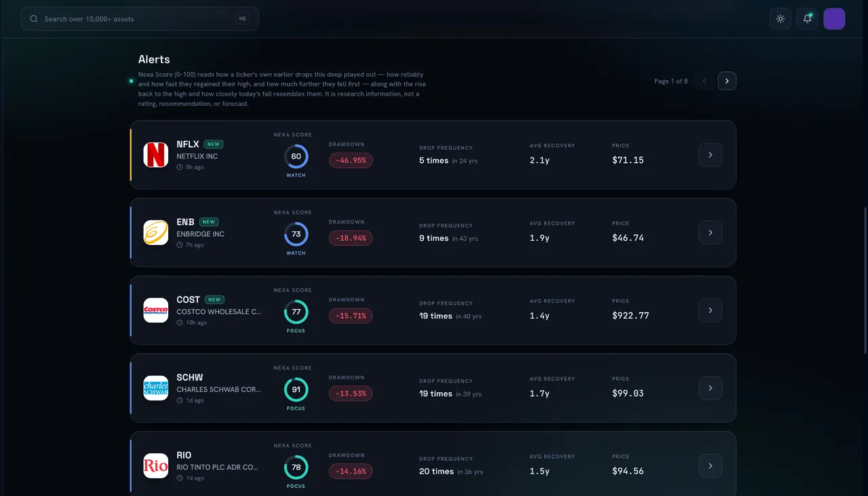868x496 pixels.
Task: Click the ⌘K shortcut badge
Action: 242,19
